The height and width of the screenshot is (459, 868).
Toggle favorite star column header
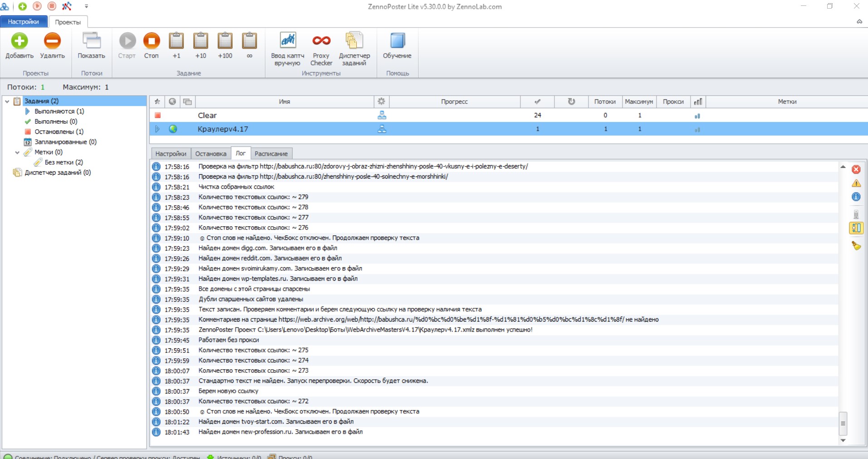(157, 102)
